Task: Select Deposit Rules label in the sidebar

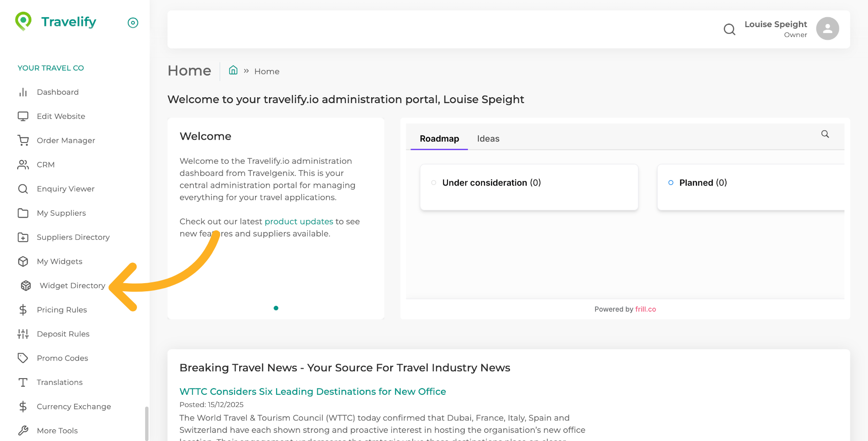Action: click(63, 334)
